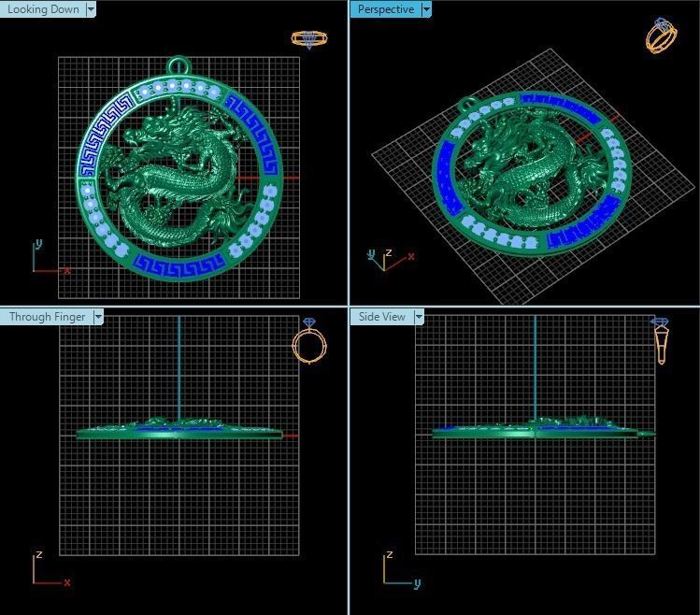Click the XY axis indicator in Looking Down
This screenshot has height=615, width=700.
pos(50,258)
